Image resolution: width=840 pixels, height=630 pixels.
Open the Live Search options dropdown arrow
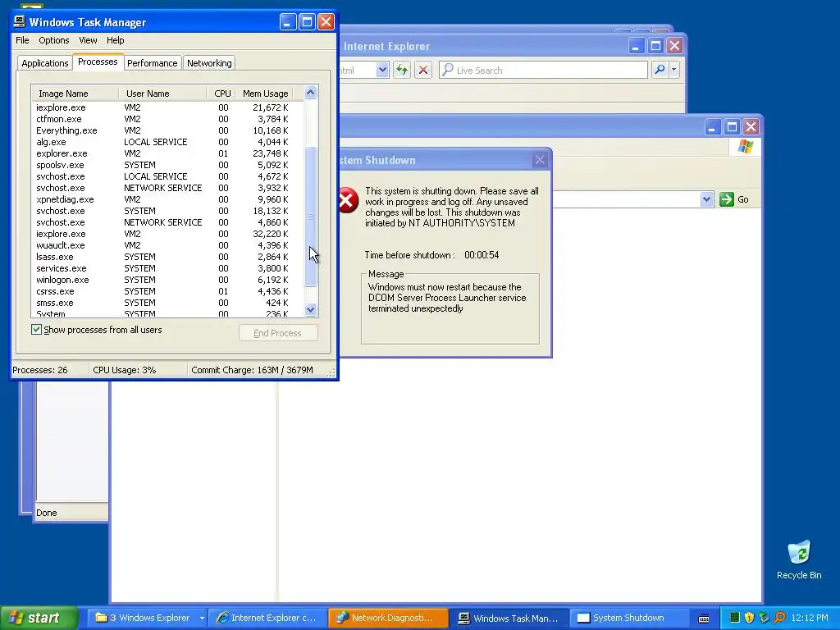[x=674, y=70]
